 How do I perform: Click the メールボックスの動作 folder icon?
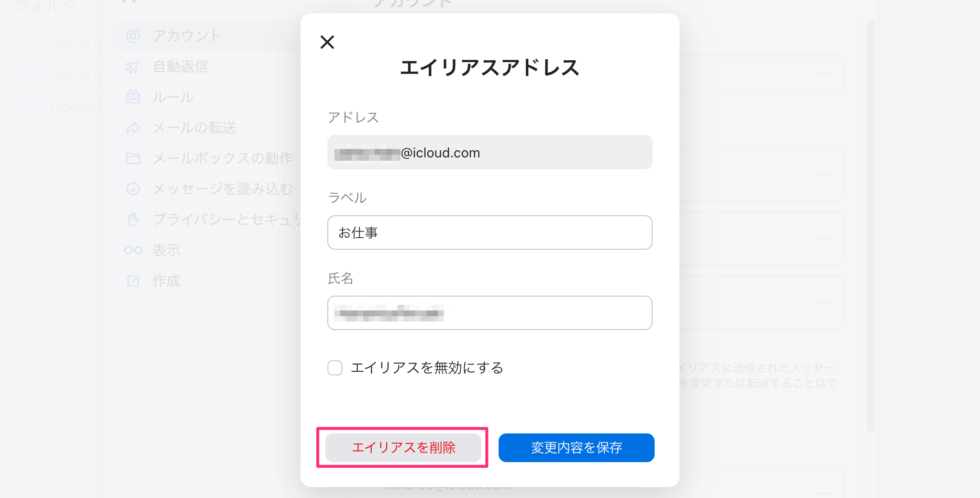coord(133,158)
